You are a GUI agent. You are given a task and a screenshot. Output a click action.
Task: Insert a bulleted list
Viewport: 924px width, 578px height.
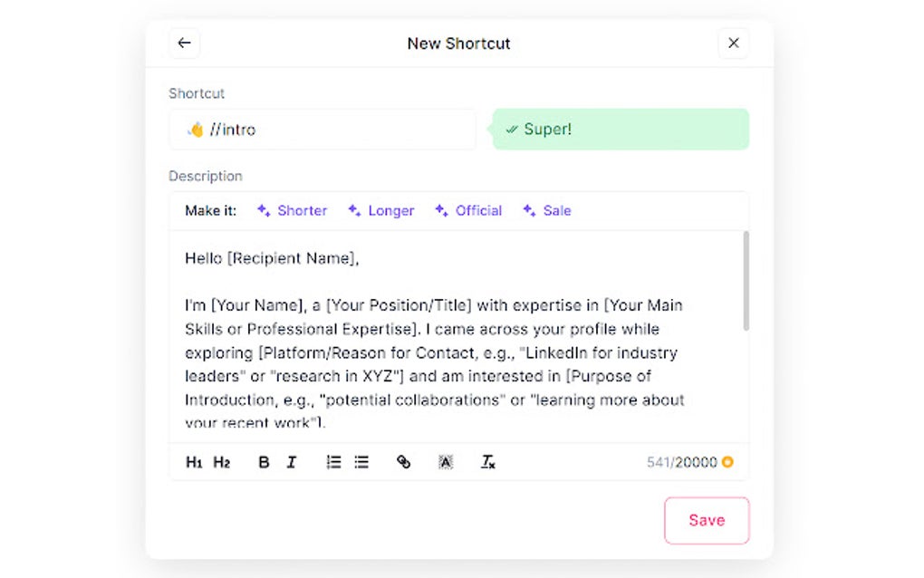pyautogui.click(x=361, y=462)
